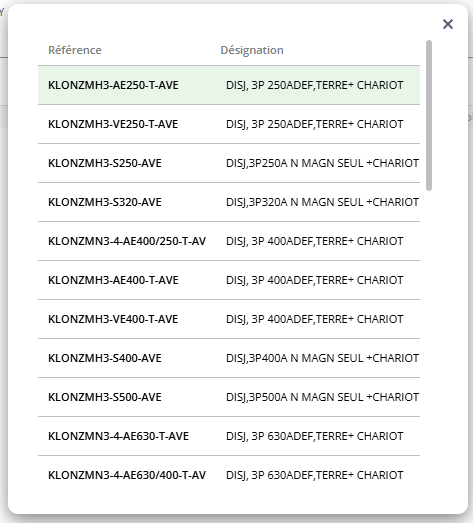Image resolution: width=473 pixels, height=523 pixels.
Task: Click designation DISJ,3P320A N MAGN SEUL +CHARIOT
Action: click(322, 202)
